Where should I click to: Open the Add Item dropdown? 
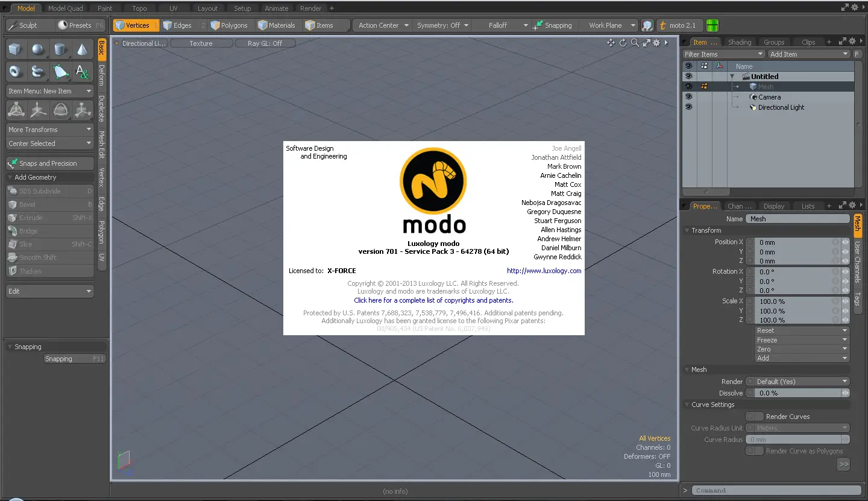tap(809, 54)
